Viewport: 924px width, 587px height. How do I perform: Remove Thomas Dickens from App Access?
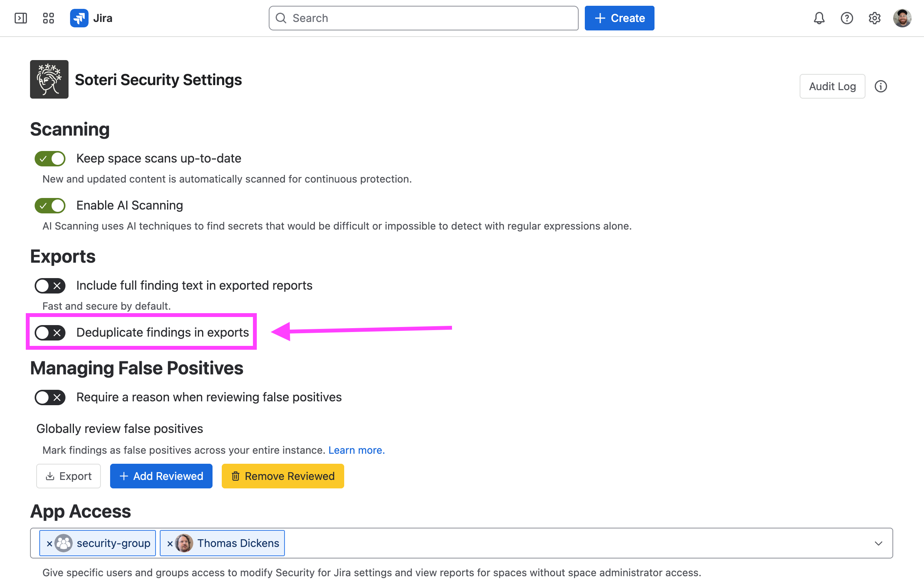click(170, 543)
